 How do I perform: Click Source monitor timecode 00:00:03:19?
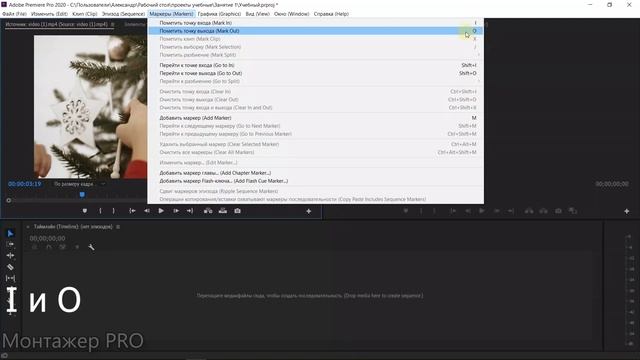tap(25, 184)
